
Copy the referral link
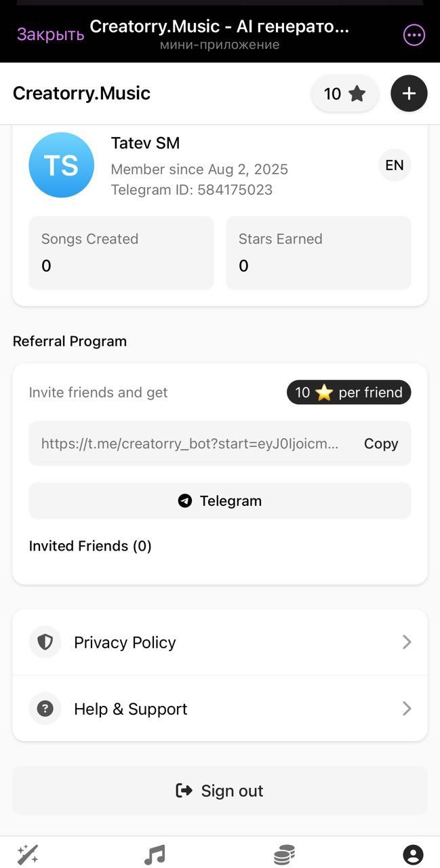click(380, 443)
